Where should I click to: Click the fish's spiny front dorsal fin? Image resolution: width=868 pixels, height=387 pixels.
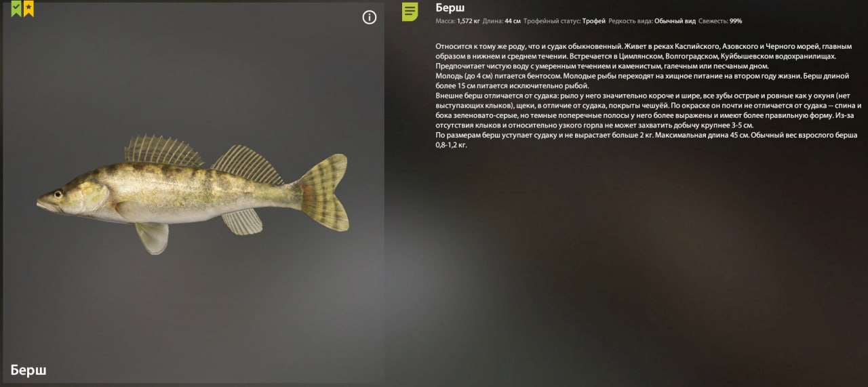(x=163, y=151)
